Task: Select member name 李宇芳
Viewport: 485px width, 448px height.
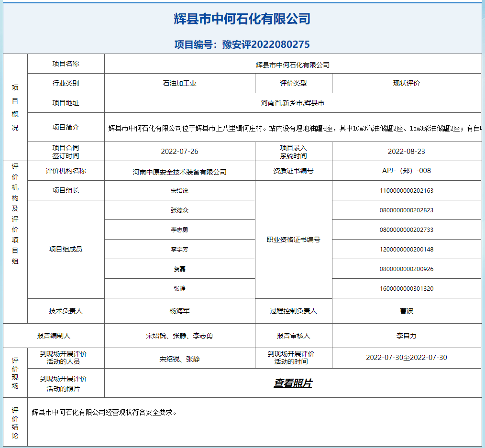Action: [180, 250]
